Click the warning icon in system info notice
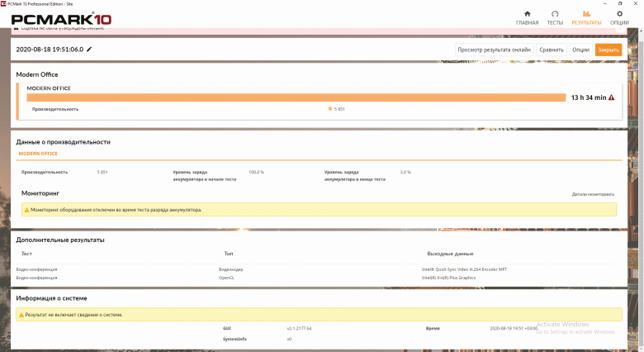 21,315
